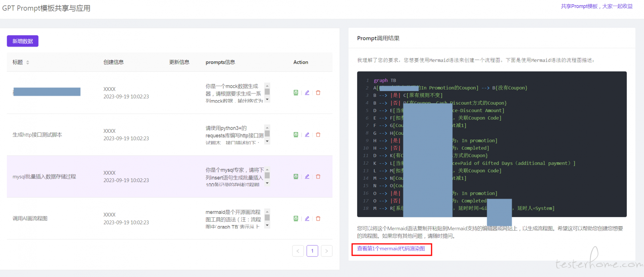Edit the mock数据 prompt row
The image size is (644, 277).
pos(307,93)
